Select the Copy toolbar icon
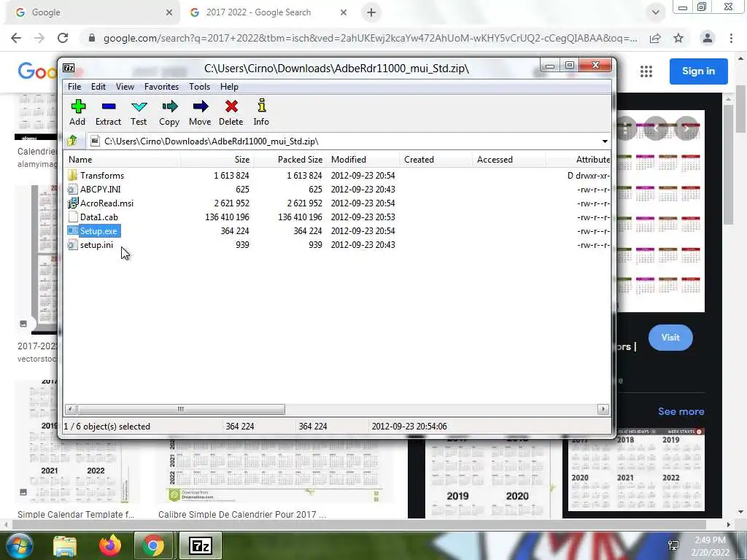747x560 pixels. click(169, 112)
